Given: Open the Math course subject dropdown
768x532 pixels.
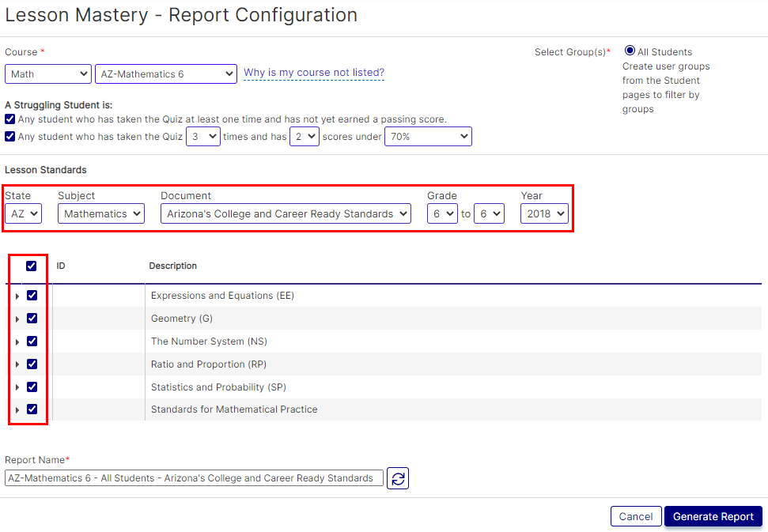Looking at the screenshot, I should 48,74.
